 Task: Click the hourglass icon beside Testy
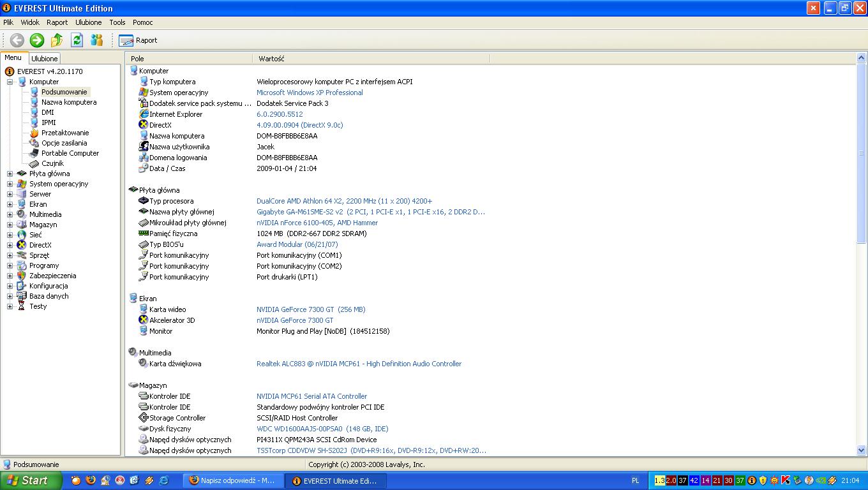click(x=22, y=306)
